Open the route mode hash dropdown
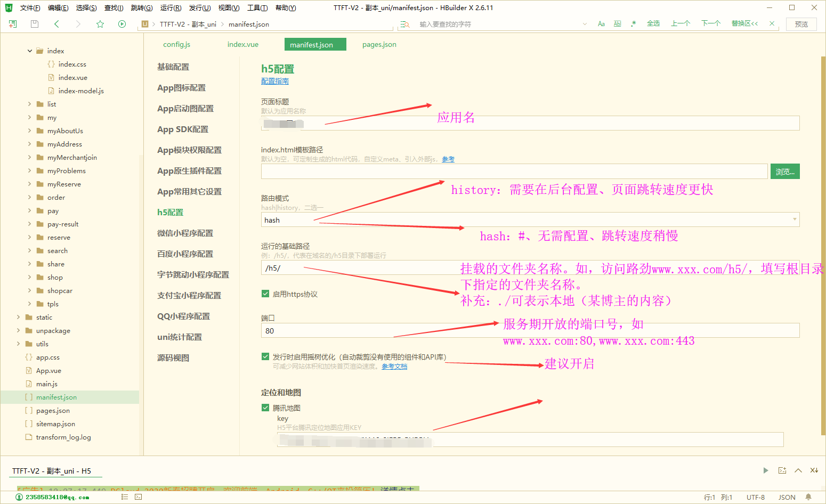The width and height of the screenshot is (826, 504). [530, 220]
